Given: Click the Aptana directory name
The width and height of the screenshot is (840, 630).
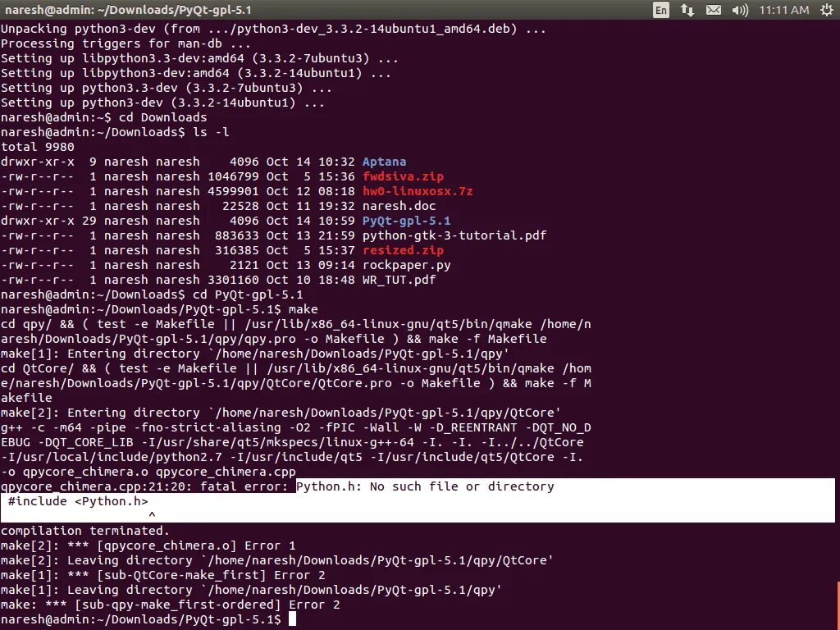Looking at the screenshot, I should click(x=384, y=162).
